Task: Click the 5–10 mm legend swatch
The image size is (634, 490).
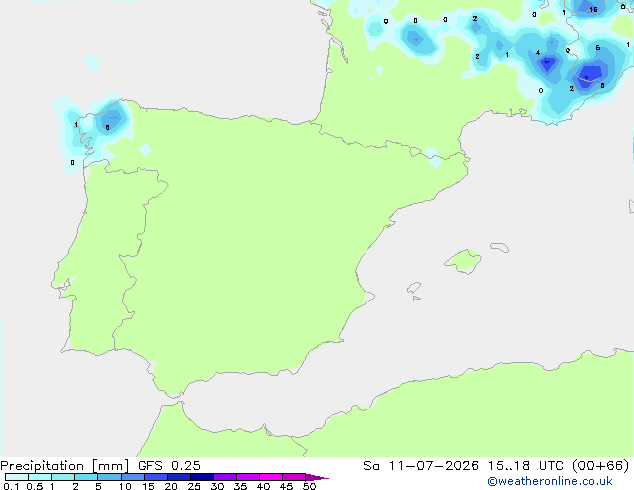Action: pos(109,477)
